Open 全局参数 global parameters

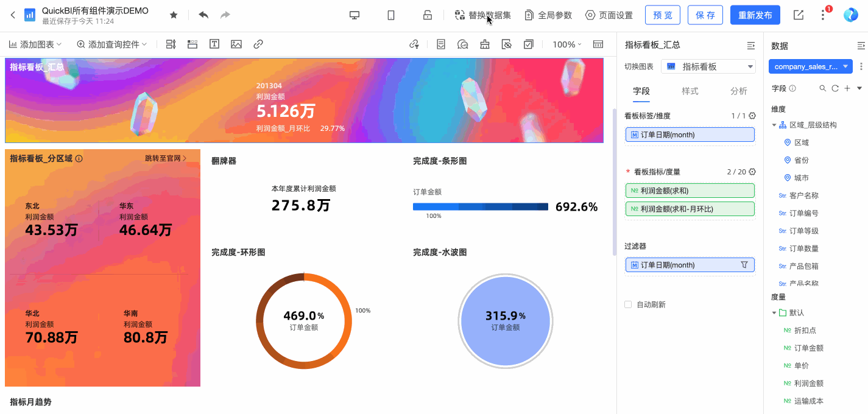coord(549,15)
